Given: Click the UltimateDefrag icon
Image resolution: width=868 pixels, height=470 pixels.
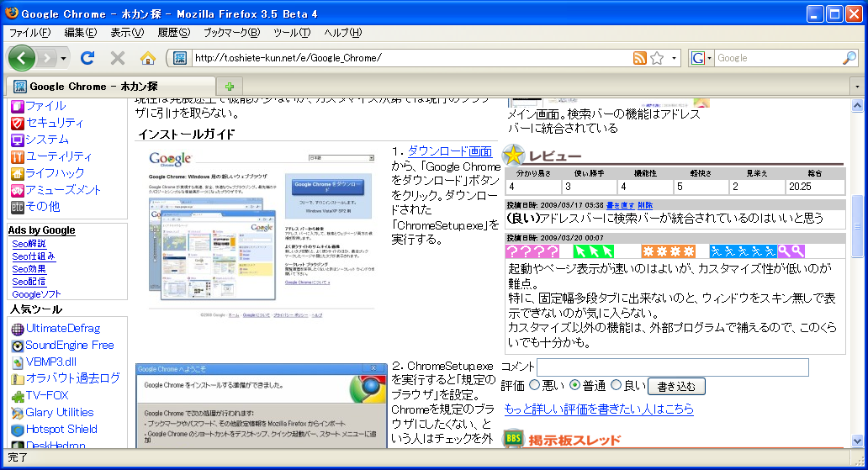Looking at the screenshot, I should [18, 330].
